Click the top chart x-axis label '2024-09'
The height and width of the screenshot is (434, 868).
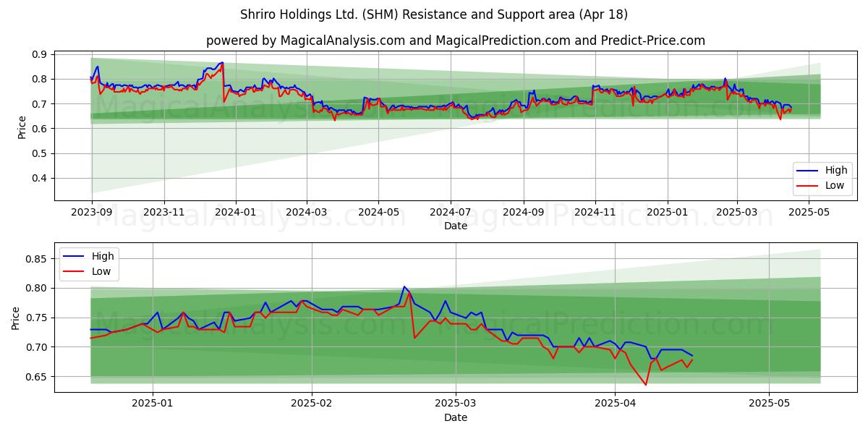point(524,213)
